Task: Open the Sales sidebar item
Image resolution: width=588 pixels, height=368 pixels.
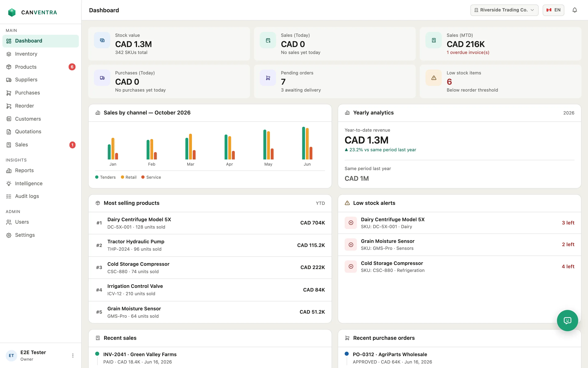Action: 41,145
